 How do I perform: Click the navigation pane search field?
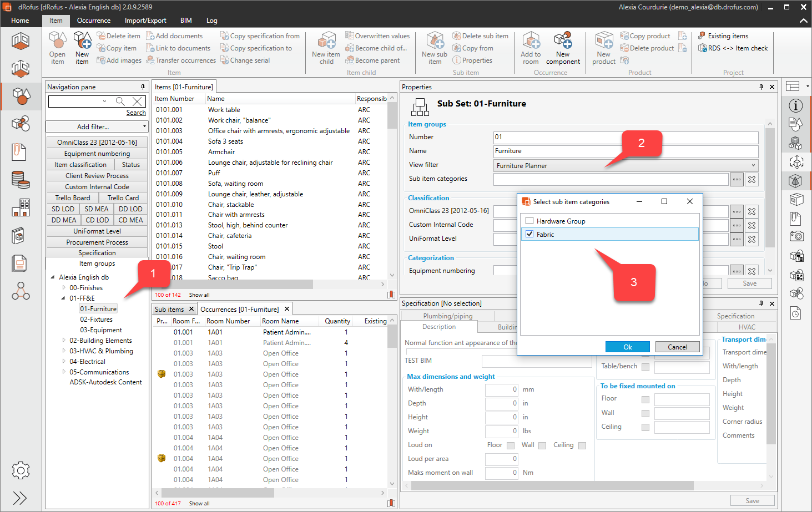click(77, 101)
